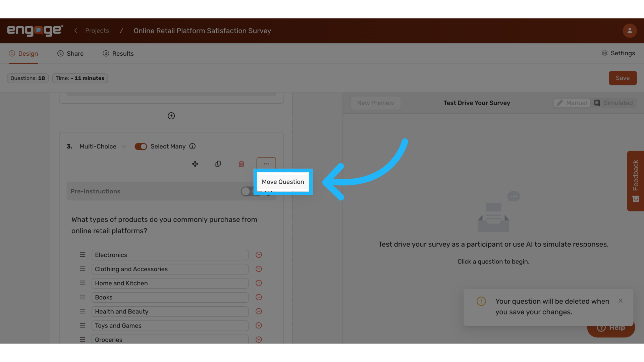The image size is (644, 362).
Task: Toggle the Select Many switch
Action: pyautogui.click(x=141, y=146)
